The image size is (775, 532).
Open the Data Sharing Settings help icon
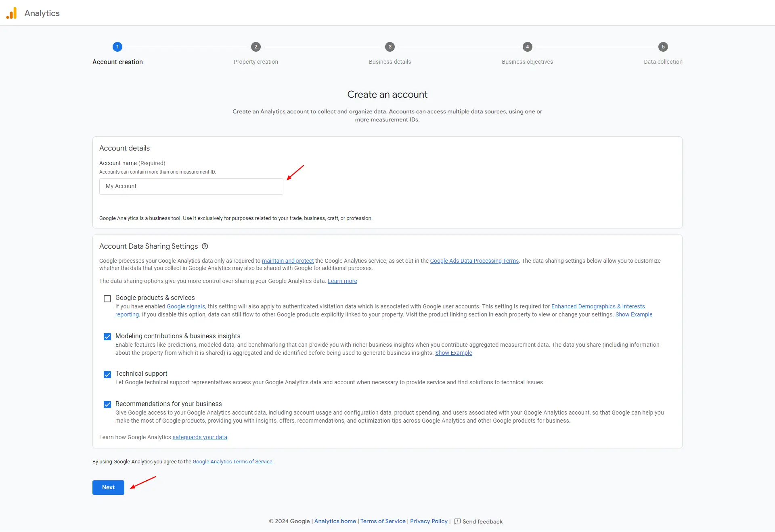[x=205, y=246]
